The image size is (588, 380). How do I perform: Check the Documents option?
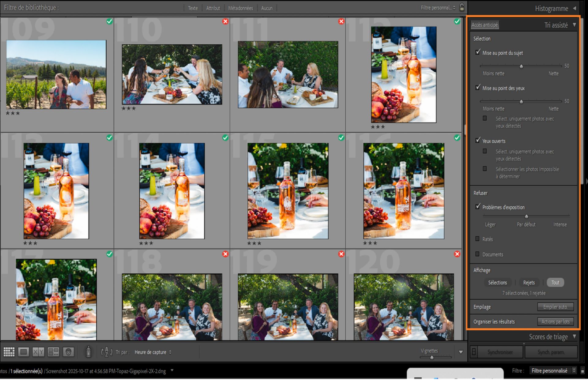(477, 254)
